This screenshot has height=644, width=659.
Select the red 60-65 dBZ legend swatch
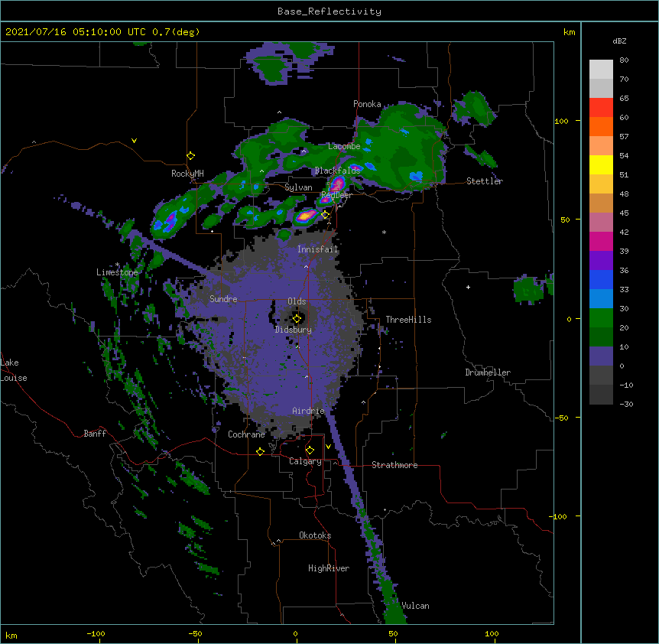(601, 107)
